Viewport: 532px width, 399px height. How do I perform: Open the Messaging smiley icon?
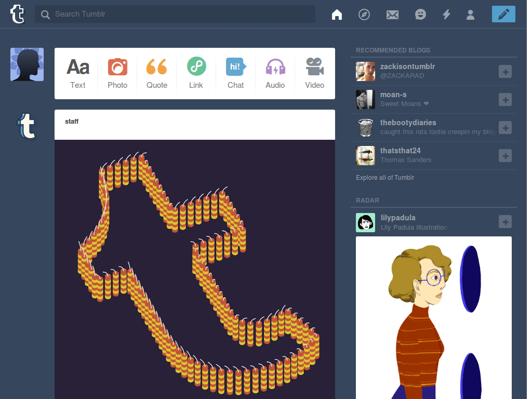click(x=420, y=14)
